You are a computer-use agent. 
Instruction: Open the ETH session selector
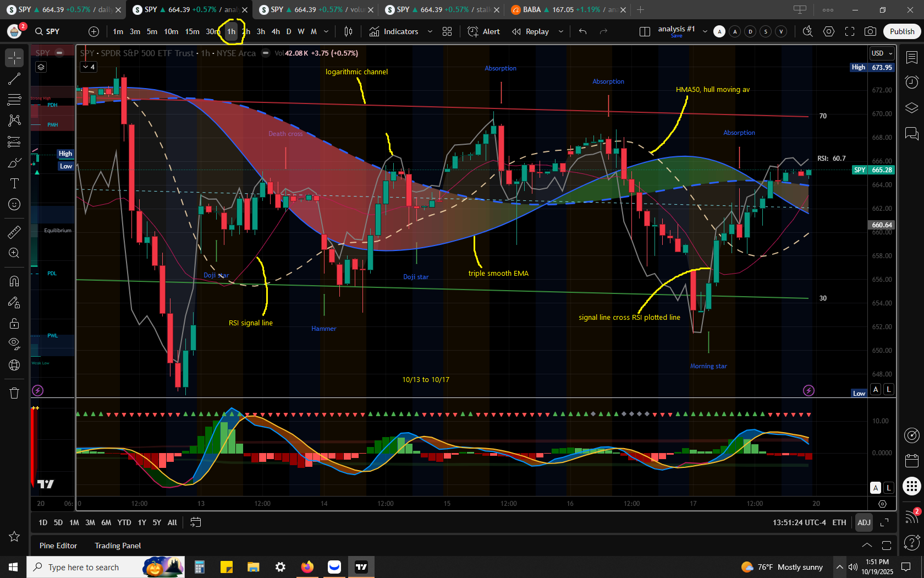click(x=839, y=522)
